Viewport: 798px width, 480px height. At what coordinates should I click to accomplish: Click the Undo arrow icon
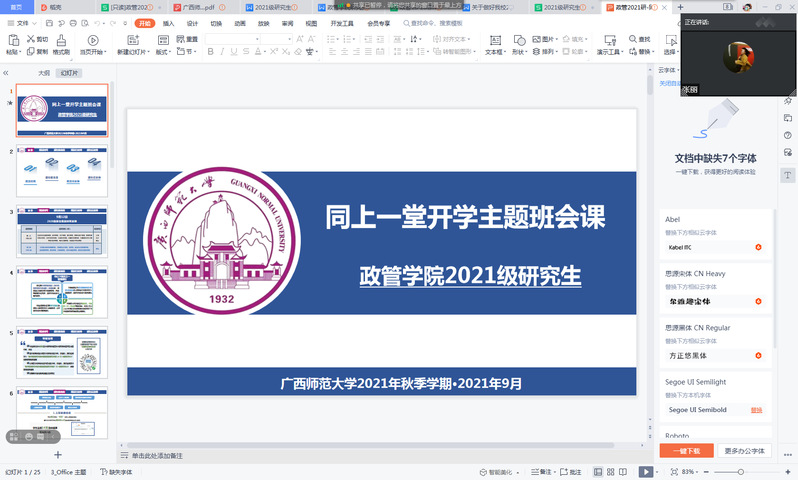point(97,23)
